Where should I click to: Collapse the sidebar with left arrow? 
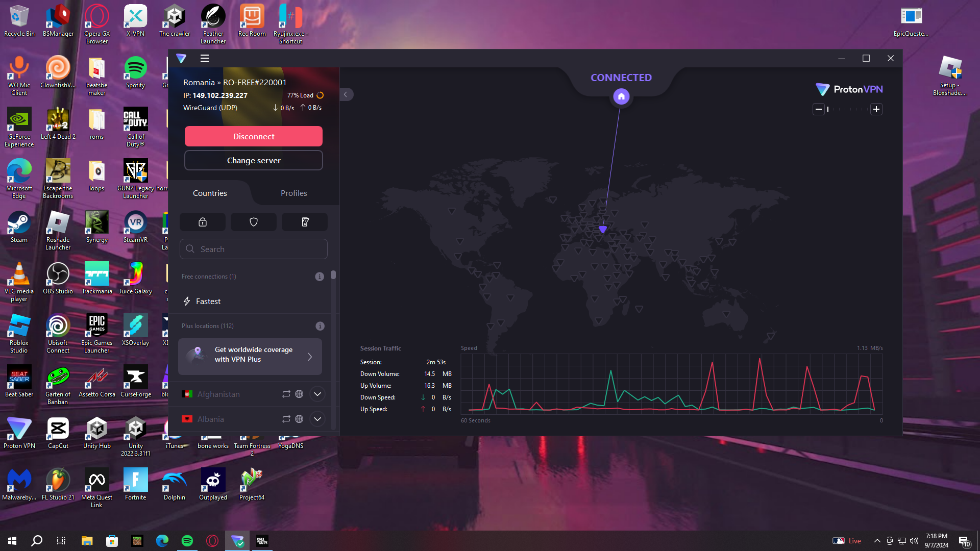point(346,94)
